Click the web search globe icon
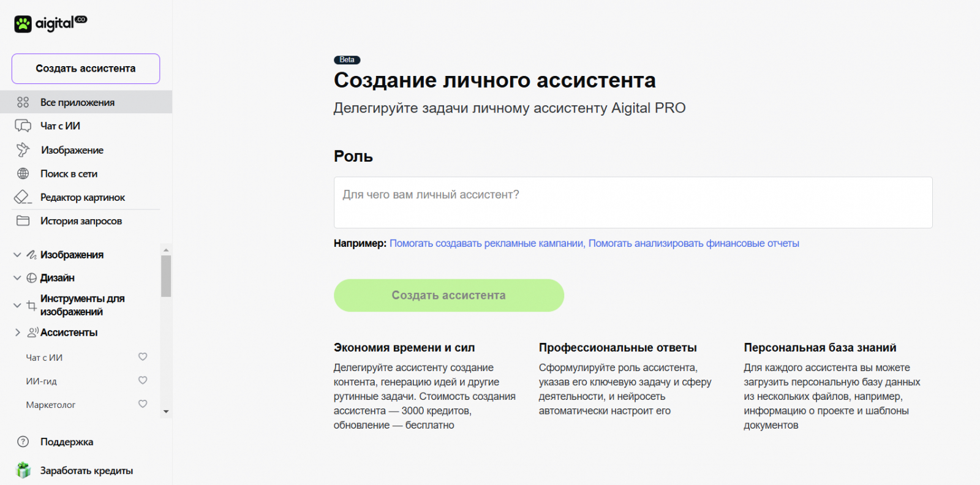The height and width of the screenshot is (485, 980). pos(23,174)
